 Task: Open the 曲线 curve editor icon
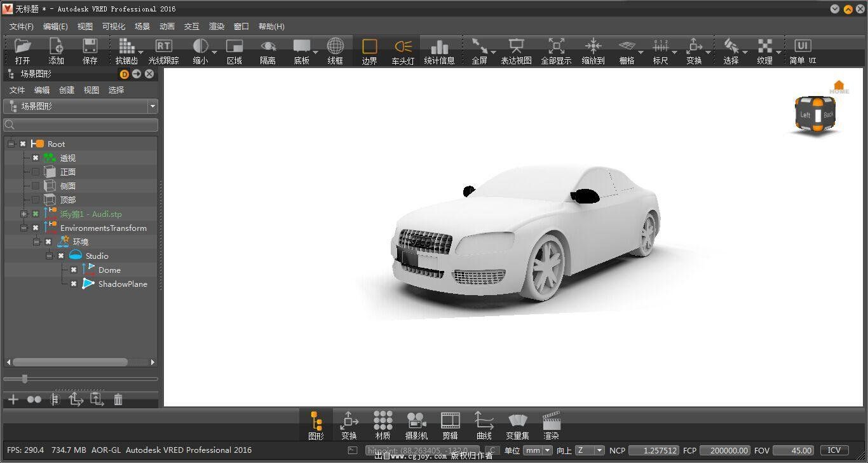click(484, 420)
